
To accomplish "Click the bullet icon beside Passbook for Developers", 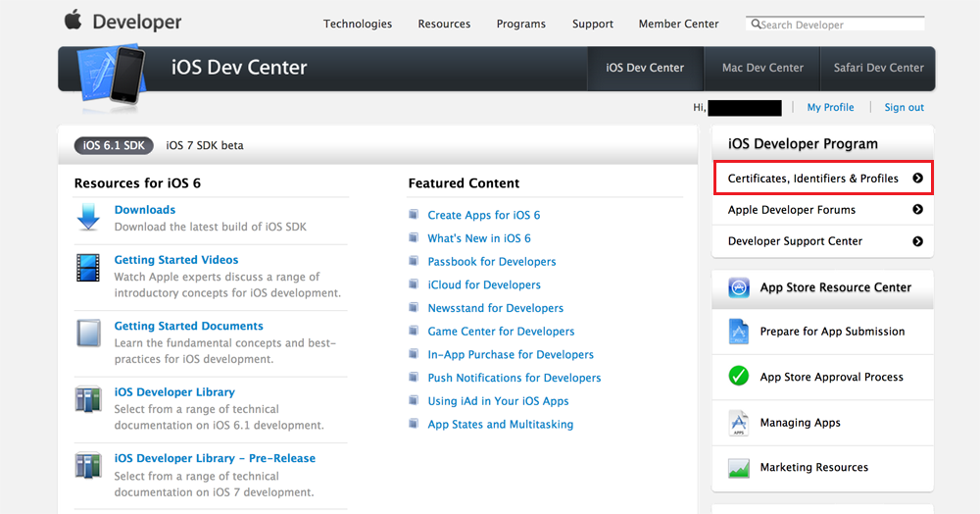I will click(x=414, y=261).
